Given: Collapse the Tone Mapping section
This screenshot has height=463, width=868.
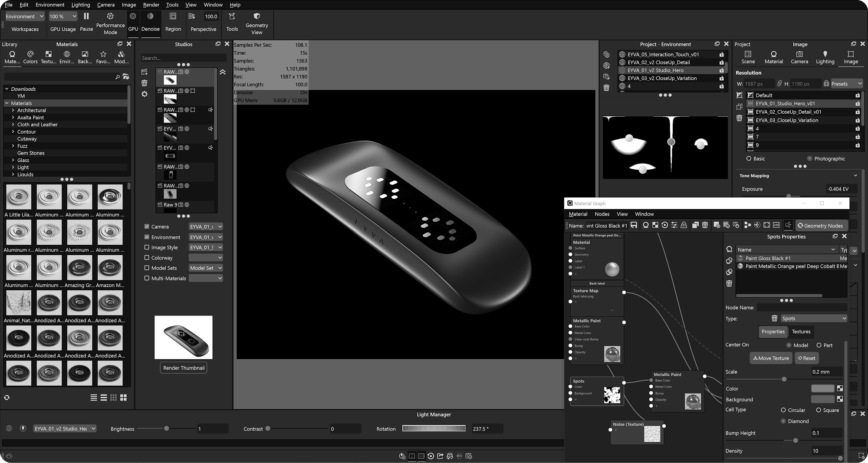Looking at the screenshot, I should (x=855, y=176).
